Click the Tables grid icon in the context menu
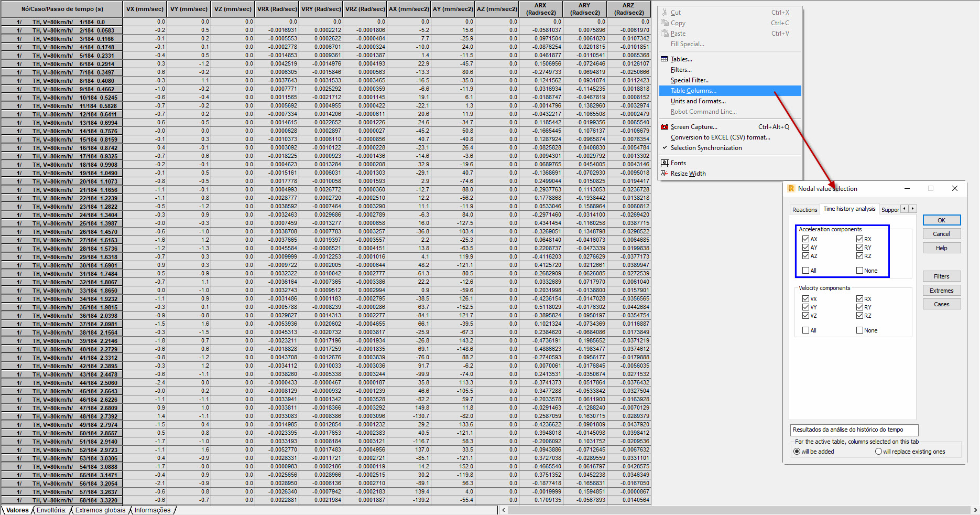Image resolution: width=980 pixels, height=515 pixels. coord(664,59)
